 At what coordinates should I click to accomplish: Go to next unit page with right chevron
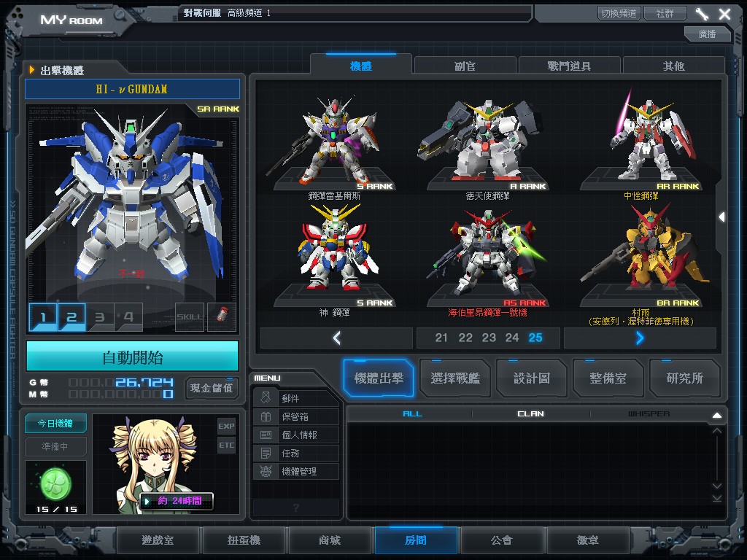640,338
